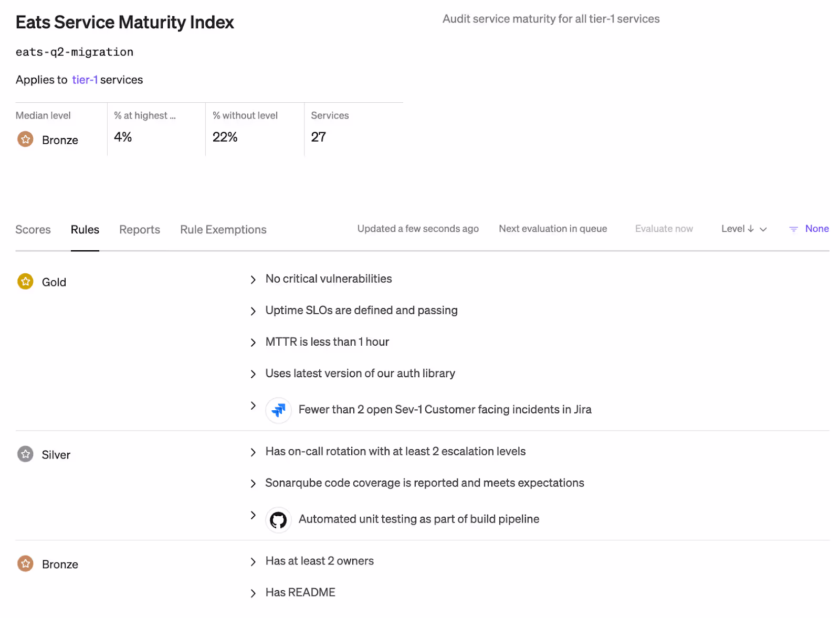Click the Silver level star badge
The image size is (840, 618).
25,454
